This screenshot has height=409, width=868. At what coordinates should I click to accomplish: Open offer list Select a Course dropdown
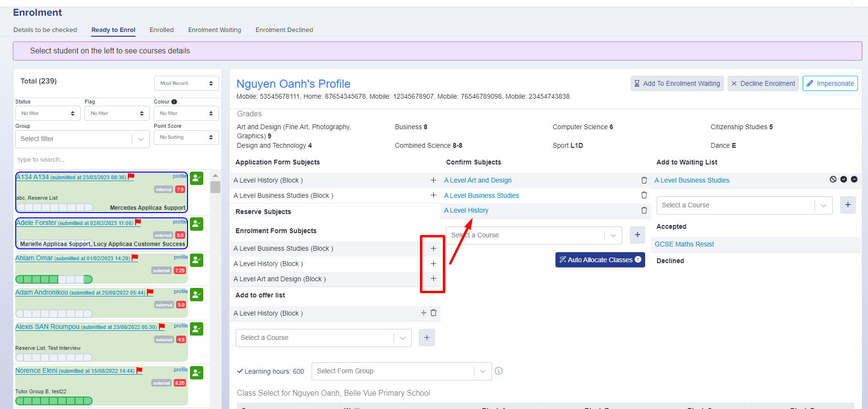(324, 337)
